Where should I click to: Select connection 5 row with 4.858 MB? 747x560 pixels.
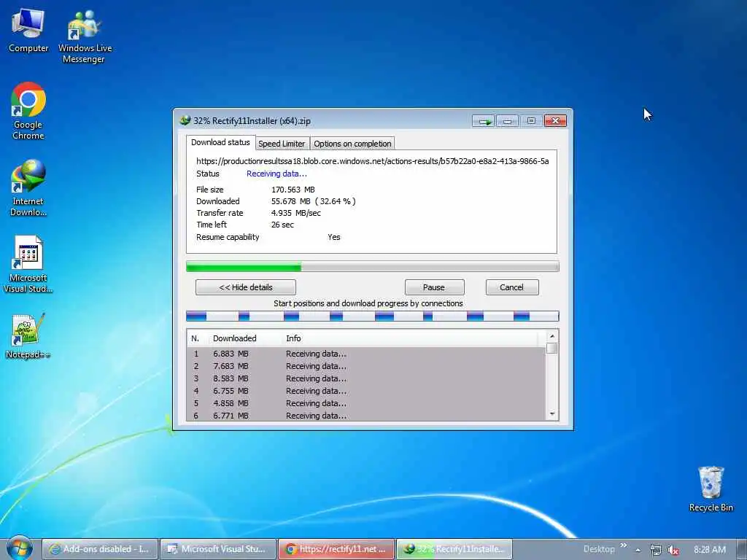pos(367,403)
